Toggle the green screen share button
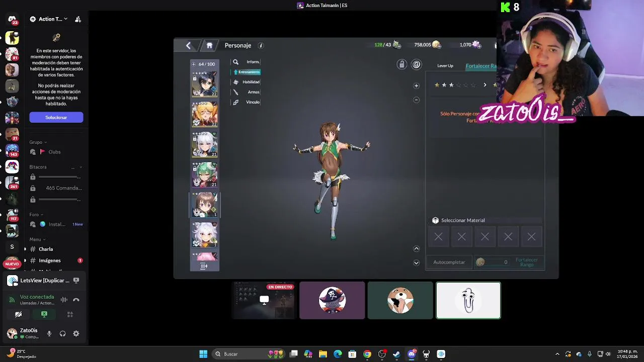 tap(44, 314)
